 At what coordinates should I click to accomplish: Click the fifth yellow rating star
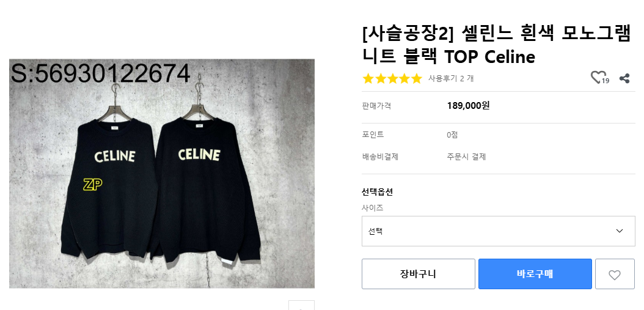pos(417,78)
